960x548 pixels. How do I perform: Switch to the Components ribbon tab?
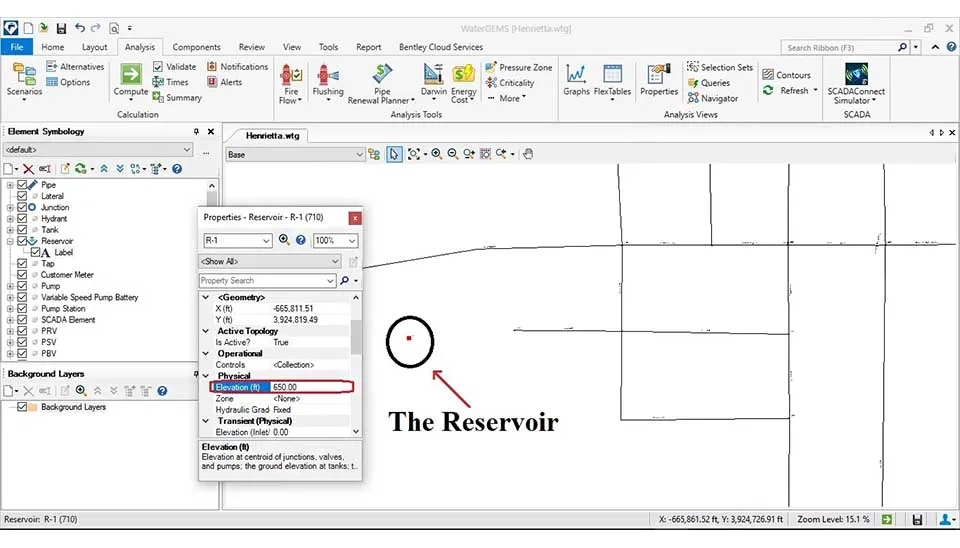(196, 47)
